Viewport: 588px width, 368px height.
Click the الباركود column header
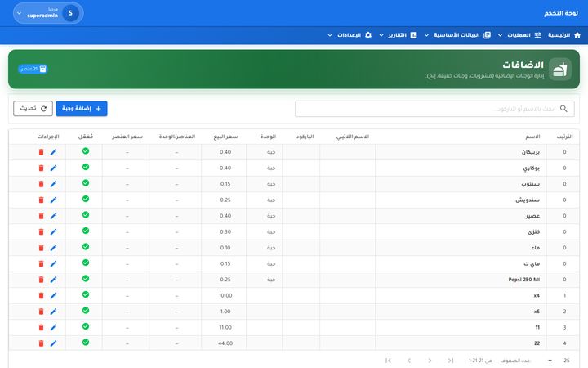coord(305,137)
